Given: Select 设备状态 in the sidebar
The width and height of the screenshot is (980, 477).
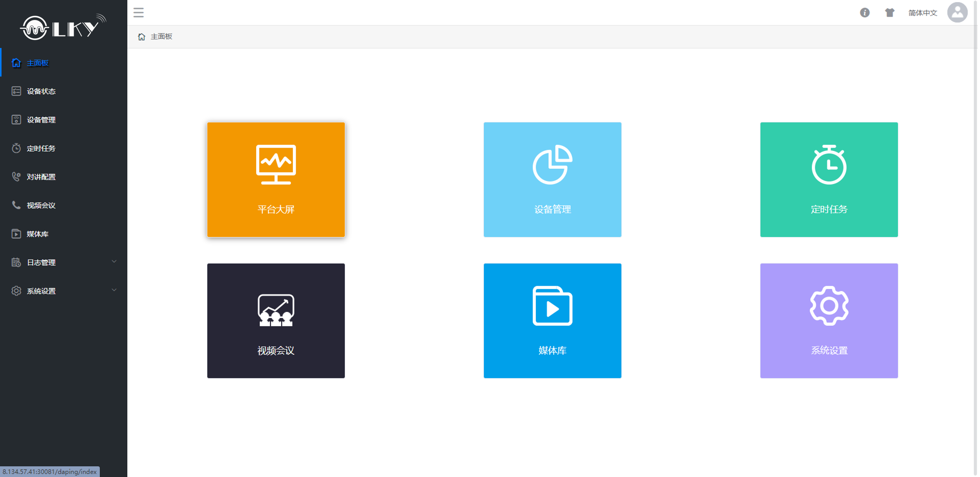Looking at the screenshot, I should coord(41,91).
